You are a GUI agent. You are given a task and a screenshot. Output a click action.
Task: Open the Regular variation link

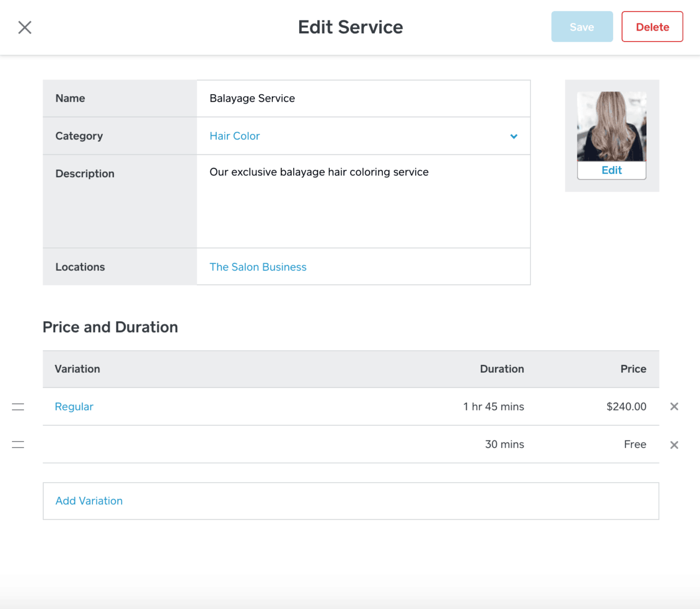74,407
